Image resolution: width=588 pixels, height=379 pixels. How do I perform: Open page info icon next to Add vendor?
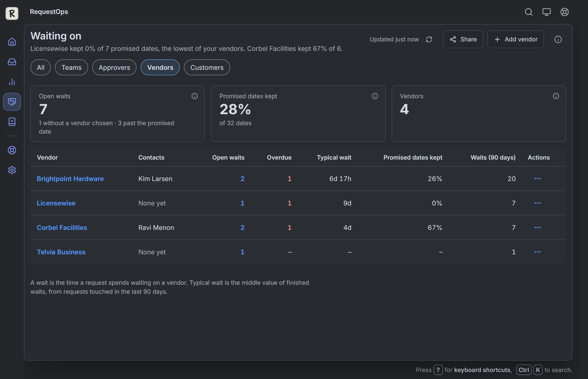(x=558, y=39)
